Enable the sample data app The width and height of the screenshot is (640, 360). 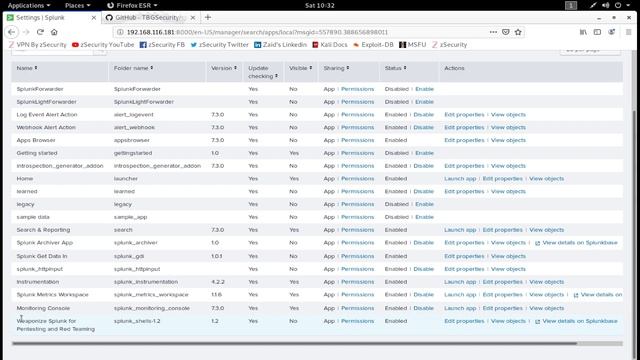coord(424,217)
